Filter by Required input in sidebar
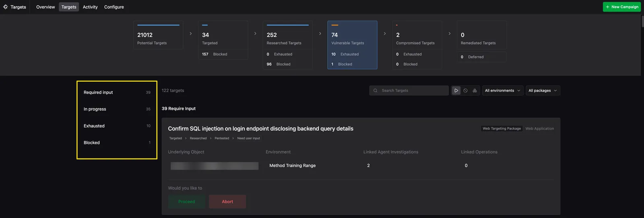644x218 pixels. [x=117, y=92]
